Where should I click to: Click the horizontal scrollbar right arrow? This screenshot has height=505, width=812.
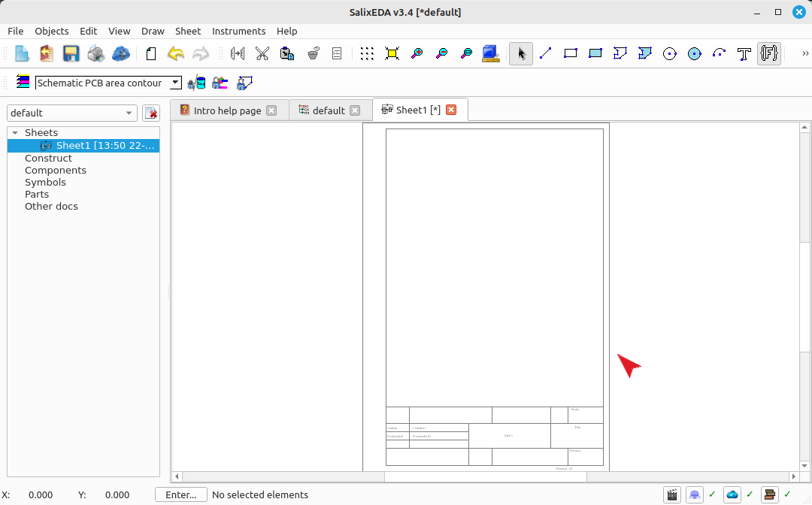pyautogui.click(x=794, y=476)
